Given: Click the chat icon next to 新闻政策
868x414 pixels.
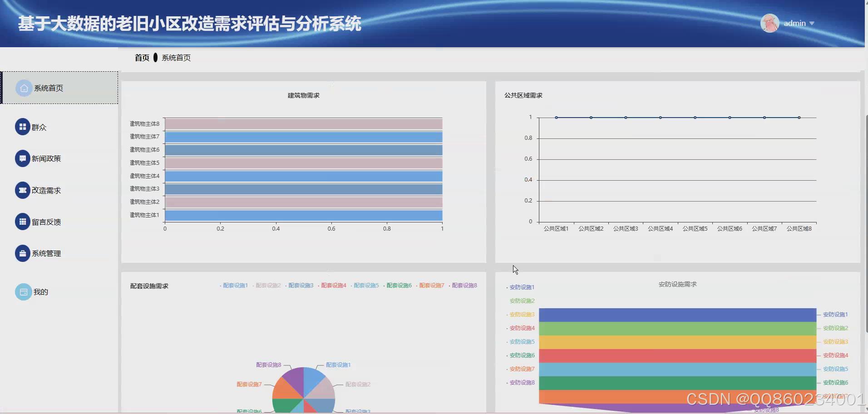Looking at the screenshot, I should point(23,158).
